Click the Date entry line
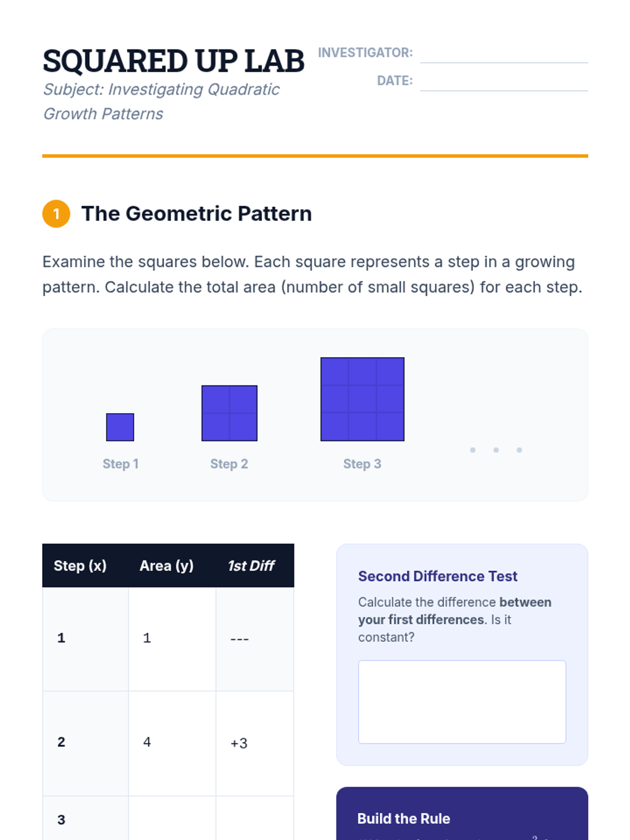Screen dimensions: 630x840 pyautogui.click(x=503, y=82)
